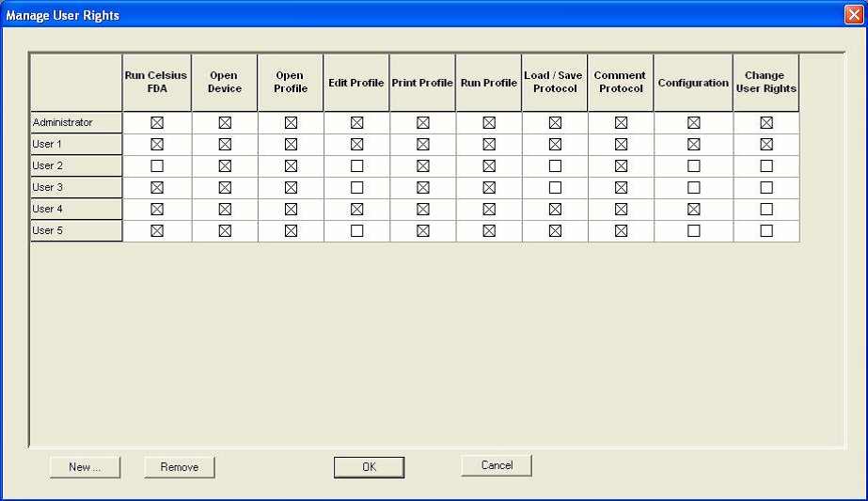The height and width of the screenshot is (501, 868).
Task: Click the Configuration column header
Action: (693, 83)
